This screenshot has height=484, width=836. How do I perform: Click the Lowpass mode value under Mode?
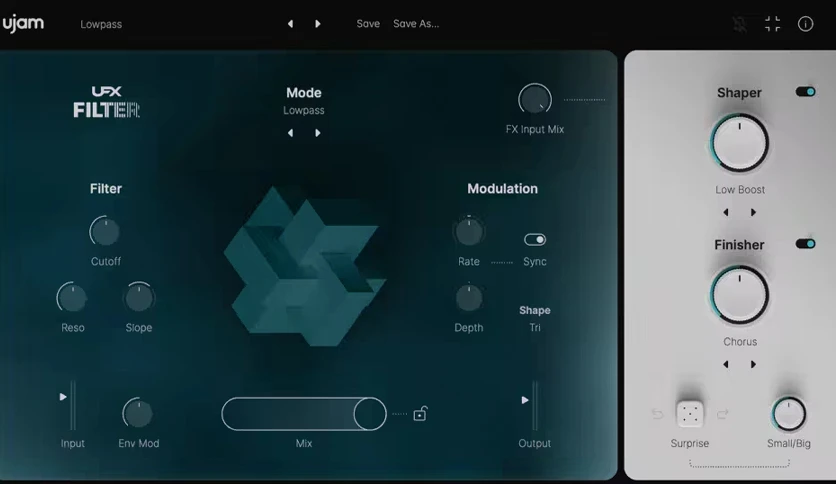(x=304, y=110)
